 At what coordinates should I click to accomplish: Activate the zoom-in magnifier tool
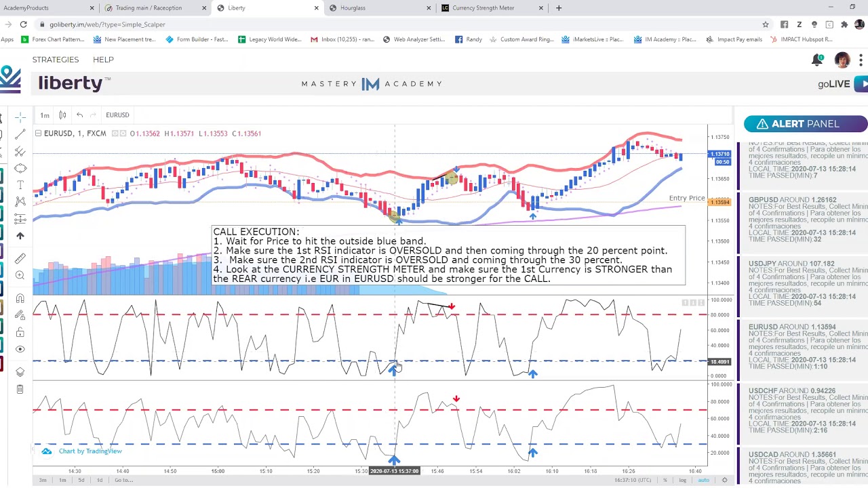pyautogui.click(x=20, y=275)
